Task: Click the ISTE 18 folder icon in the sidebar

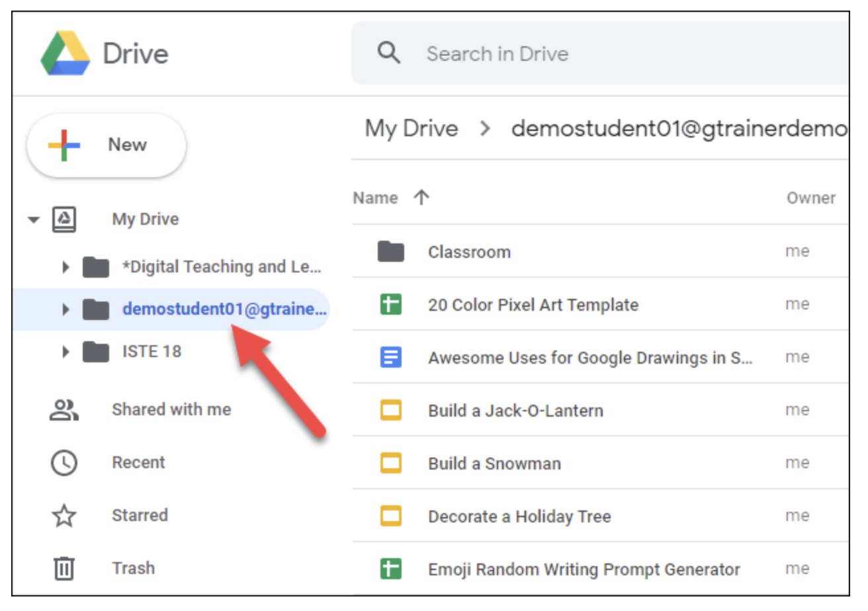Action: pos(96,352)
